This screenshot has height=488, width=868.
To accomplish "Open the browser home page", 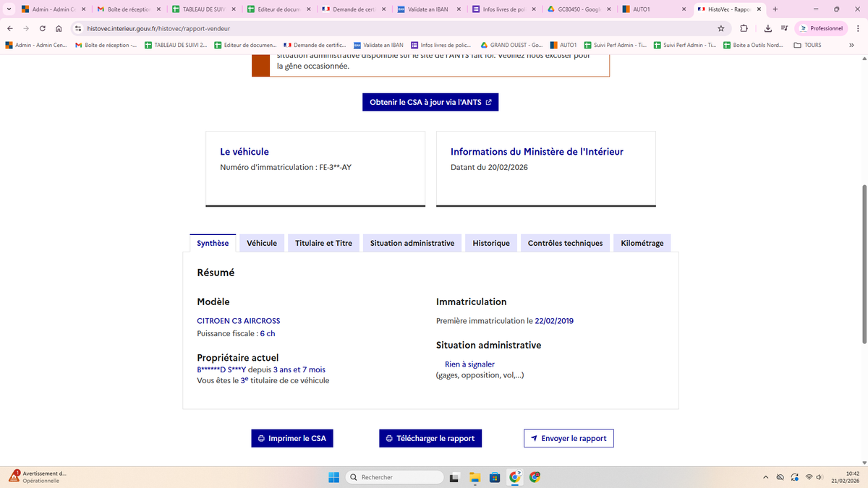I will tap(59, 28).
